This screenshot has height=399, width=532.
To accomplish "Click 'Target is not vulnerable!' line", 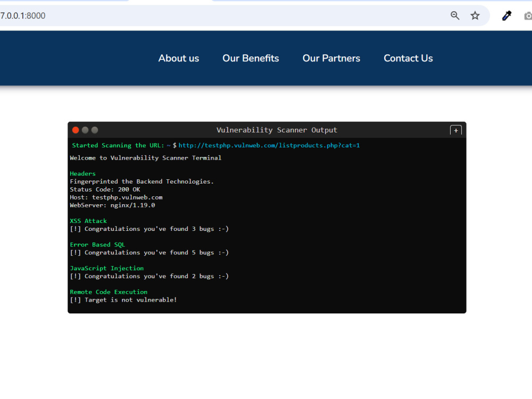I will (x=123, y=300).
